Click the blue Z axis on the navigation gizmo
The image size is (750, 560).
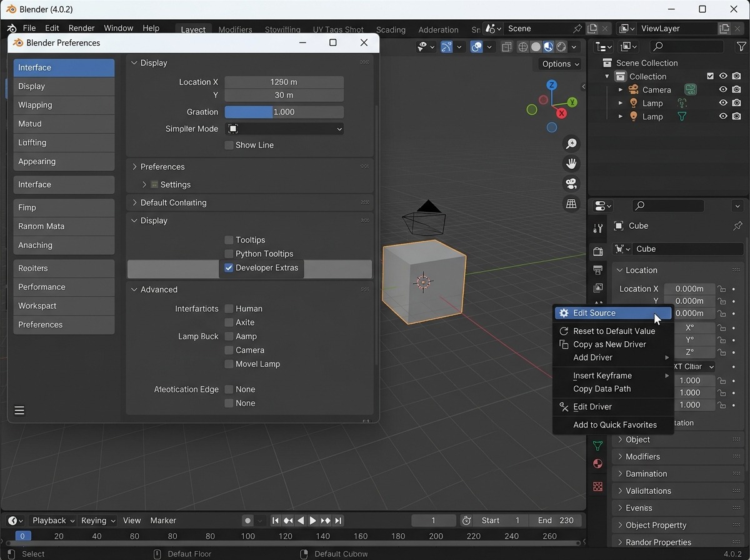pos(552,85)
